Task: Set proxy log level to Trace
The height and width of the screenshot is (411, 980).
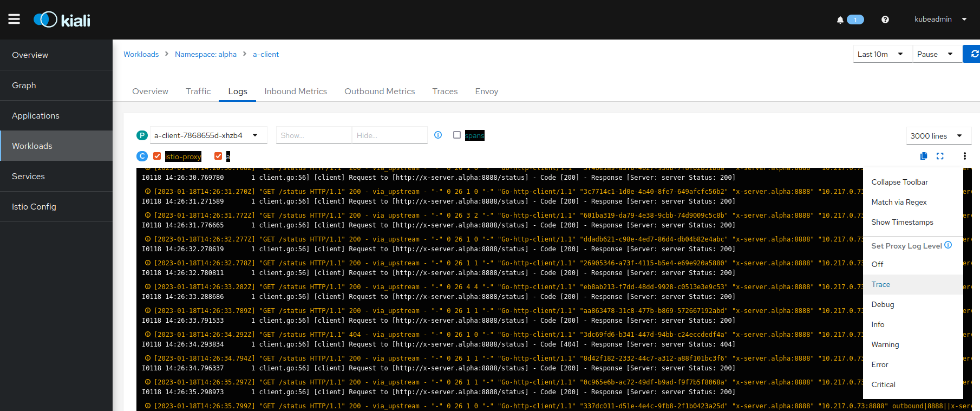Action: [x=913, y=284]
